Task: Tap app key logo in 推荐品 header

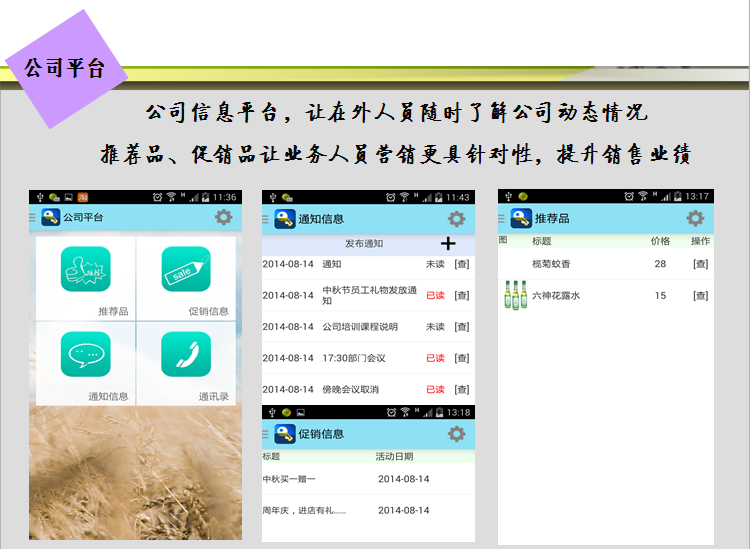Action: [x=521, y=218]
